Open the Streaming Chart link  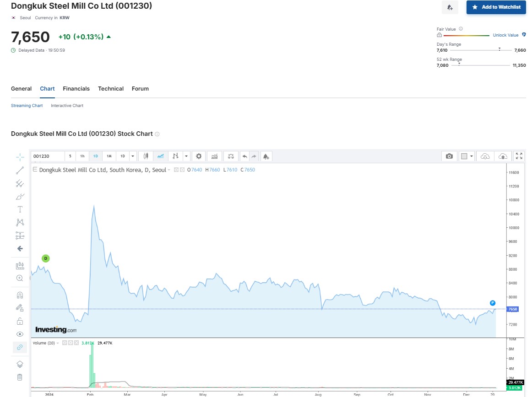click(27, 106)
